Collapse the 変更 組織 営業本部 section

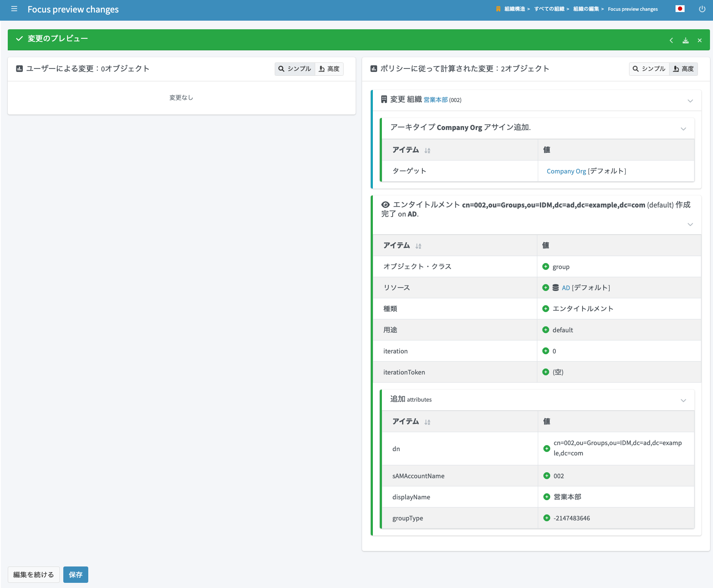(x=690, y=101)
